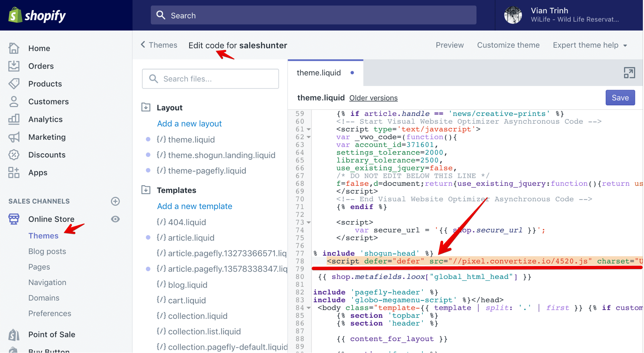Add a sales channel plus icon

click(x=115, y=201)
